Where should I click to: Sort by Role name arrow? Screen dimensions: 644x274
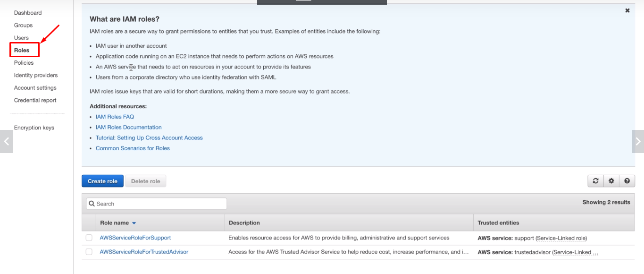click(x=134, y=223)
